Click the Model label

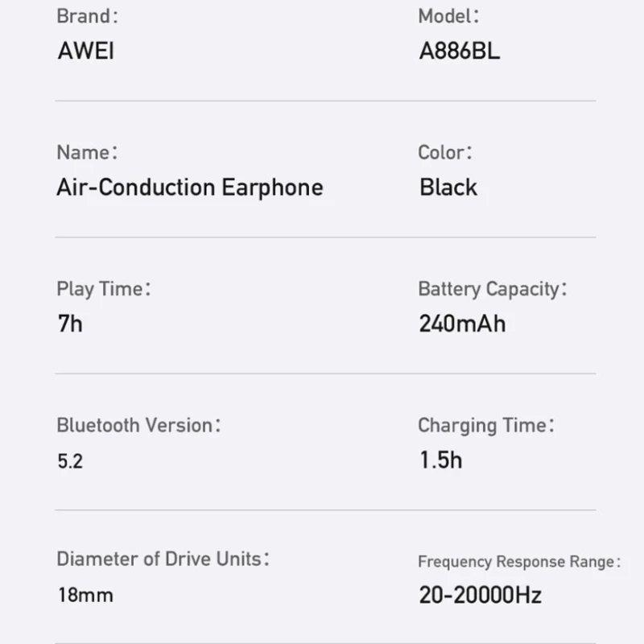click(448, 16)
